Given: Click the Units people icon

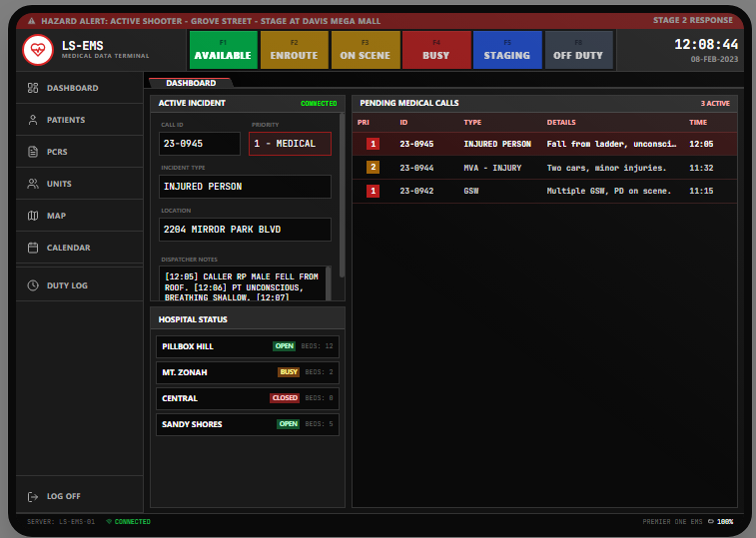Looking at the screenshot, I should [33, 184].
